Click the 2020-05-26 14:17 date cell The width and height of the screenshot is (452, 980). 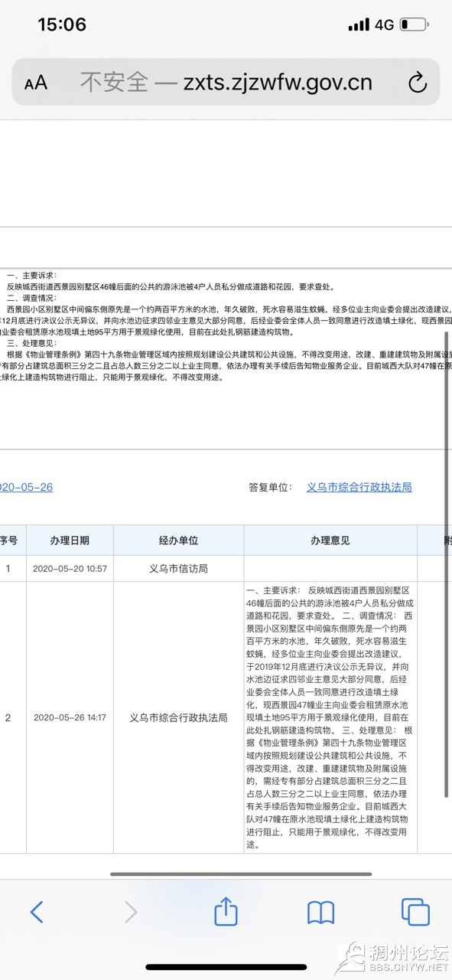click(x=69, y=718)
